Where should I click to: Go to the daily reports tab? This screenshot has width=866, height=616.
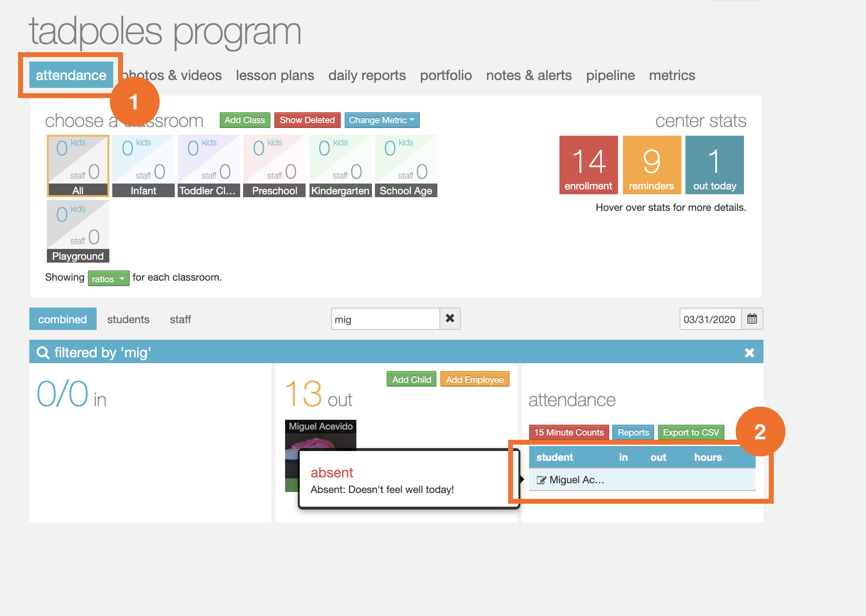pos(367,75)
